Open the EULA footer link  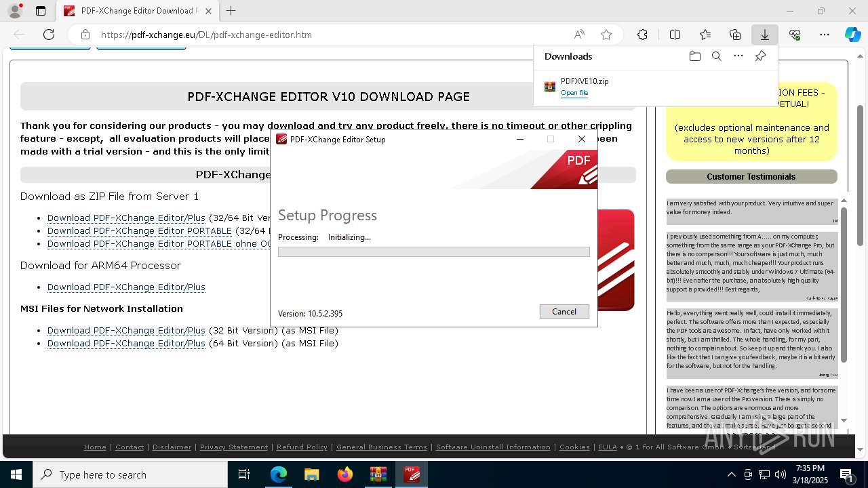[608, 447]
